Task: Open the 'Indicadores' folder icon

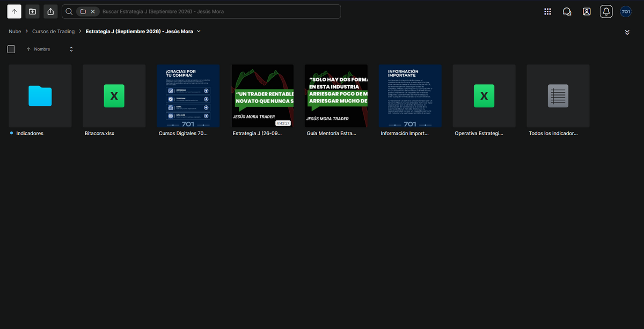Action: click(x=40, y=96)
